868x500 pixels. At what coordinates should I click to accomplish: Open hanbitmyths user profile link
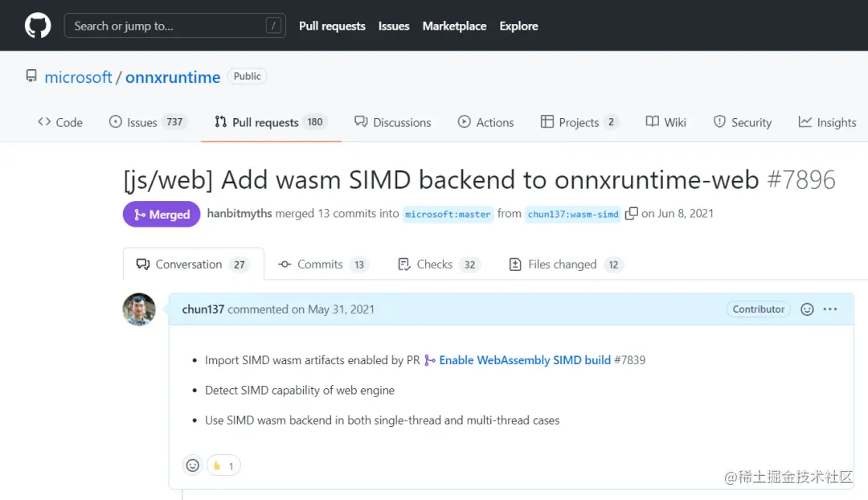(x=240, y=213)
